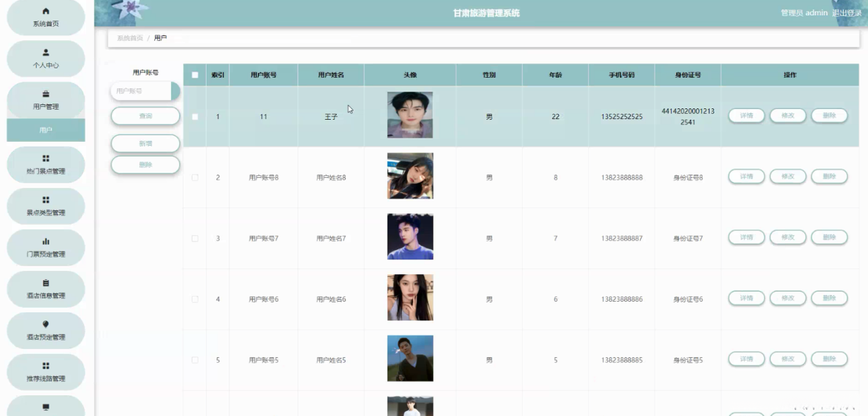Check the checkbox for row 用户账号7

pyautogui.click(x=195, y=238)
